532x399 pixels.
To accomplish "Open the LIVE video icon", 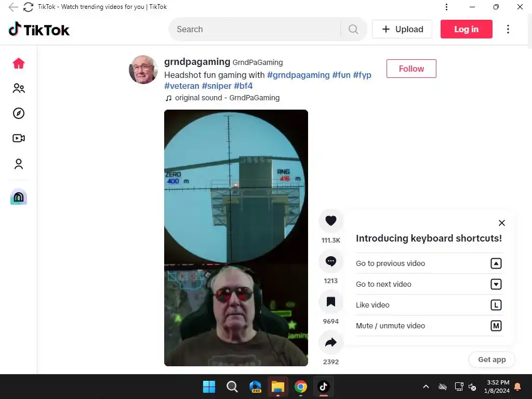I will click(19, 138).
